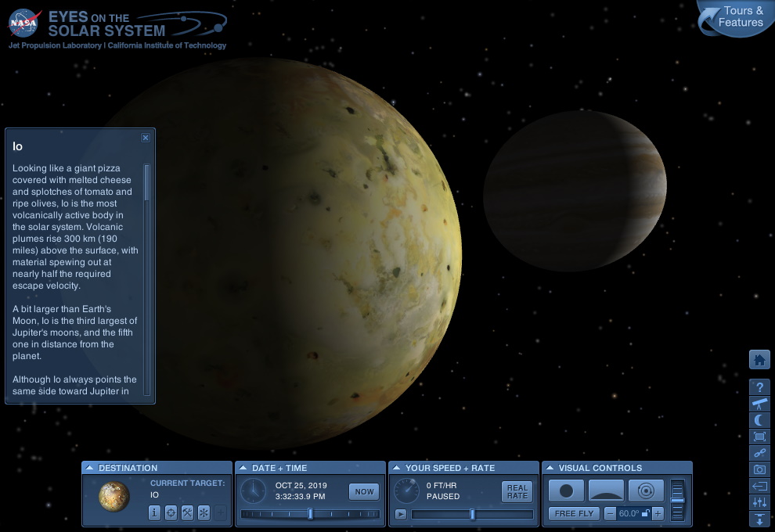Screen dimensions: 775x532
Task: Select the horizon arc view control
Action: 607,491
